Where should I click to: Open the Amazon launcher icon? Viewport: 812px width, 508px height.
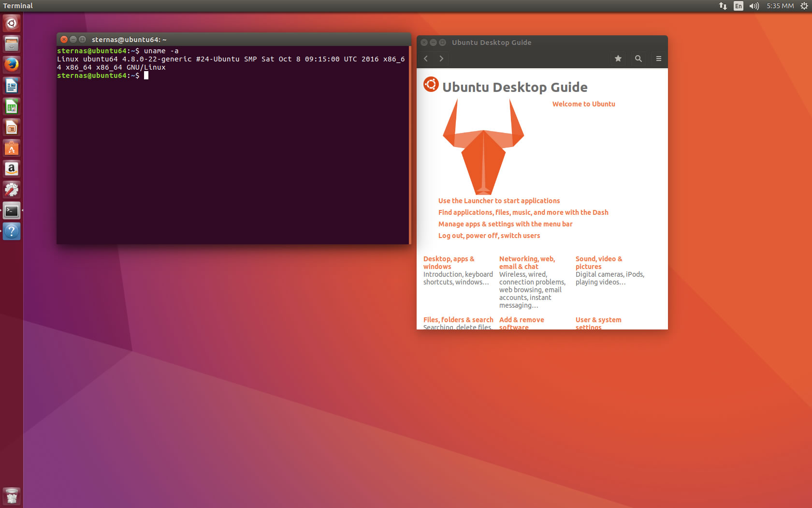(12, 169)
